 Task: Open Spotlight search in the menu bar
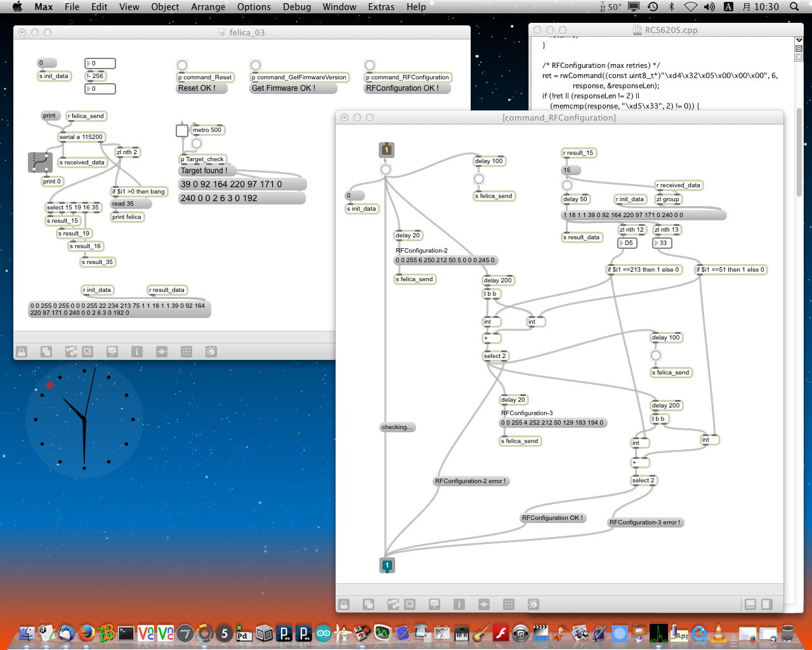tap(794, 7)
